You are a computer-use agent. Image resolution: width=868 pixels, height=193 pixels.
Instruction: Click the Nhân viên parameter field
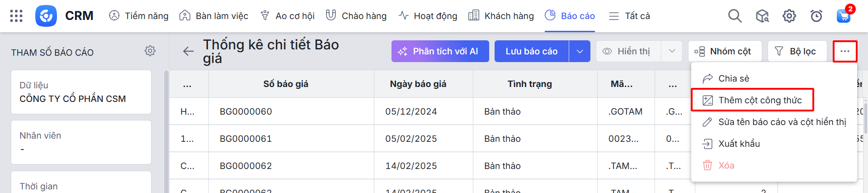coord(81,142)
